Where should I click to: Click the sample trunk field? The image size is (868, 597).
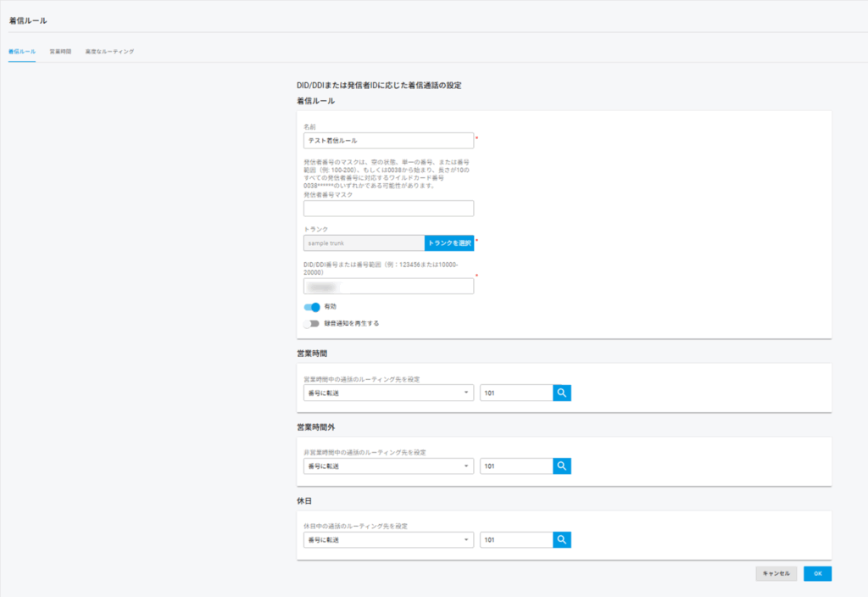tap(364, 243)
